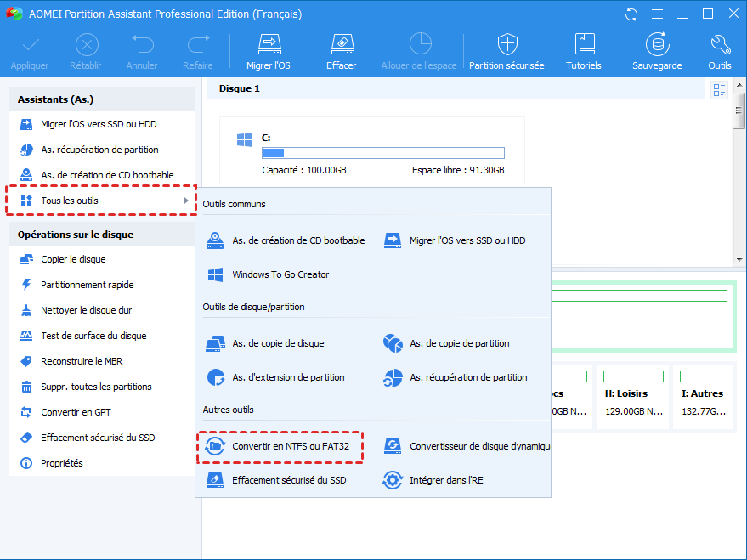Open Windows To Go Creator

tap(268, 274)
